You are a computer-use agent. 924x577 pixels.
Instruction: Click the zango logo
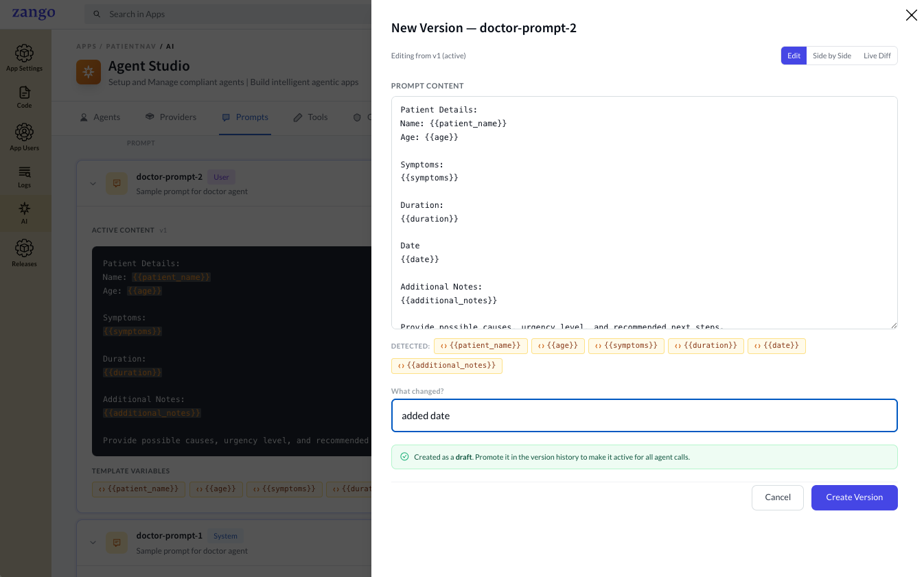coord(34,14)
